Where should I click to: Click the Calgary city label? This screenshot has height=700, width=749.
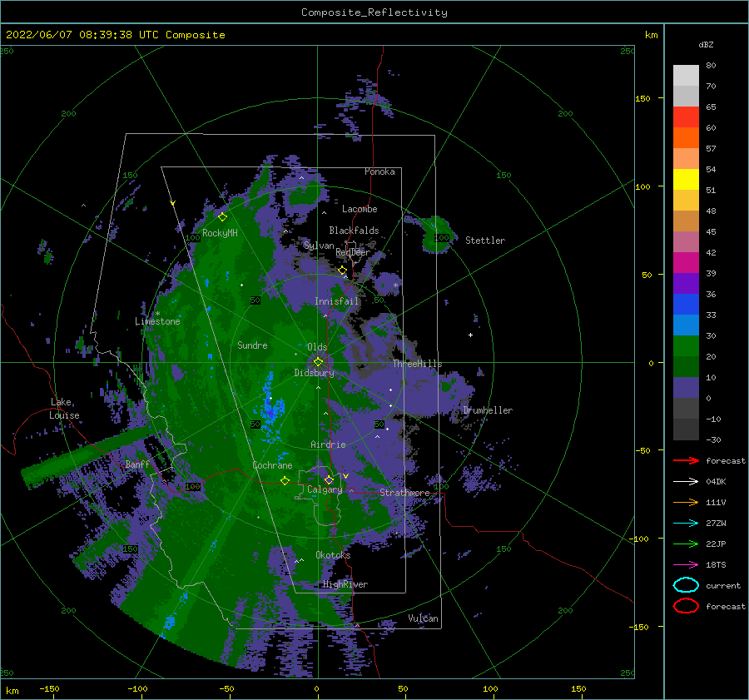325,489
